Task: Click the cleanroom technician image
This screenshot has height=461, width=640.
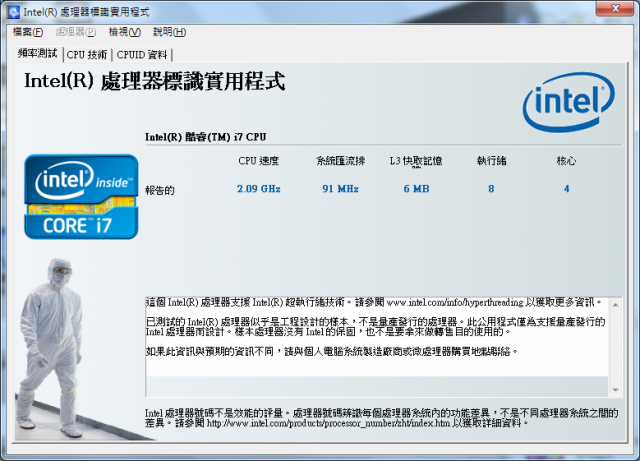Action: tap(53, 348)
